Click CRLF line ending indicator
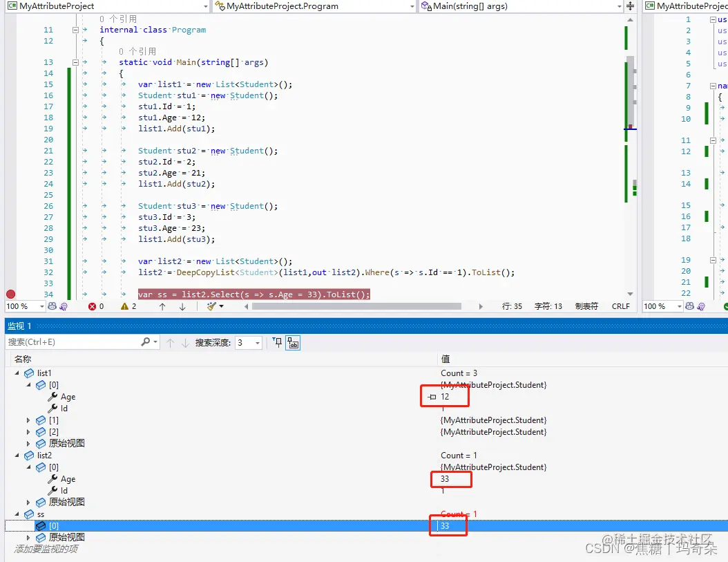The height and width of the screenshot is (562, 728). 621,306
